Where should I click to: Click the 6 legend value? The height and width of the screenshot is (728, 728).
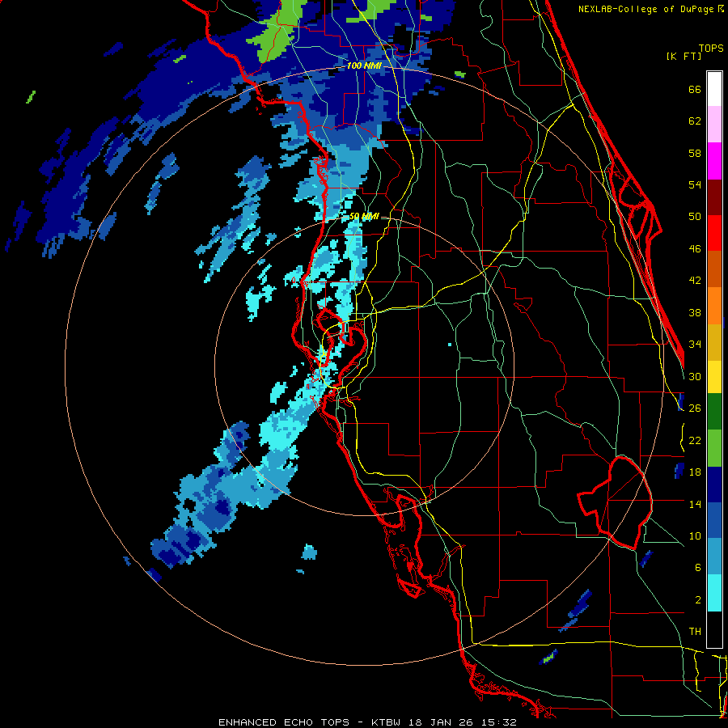(698, 567)
